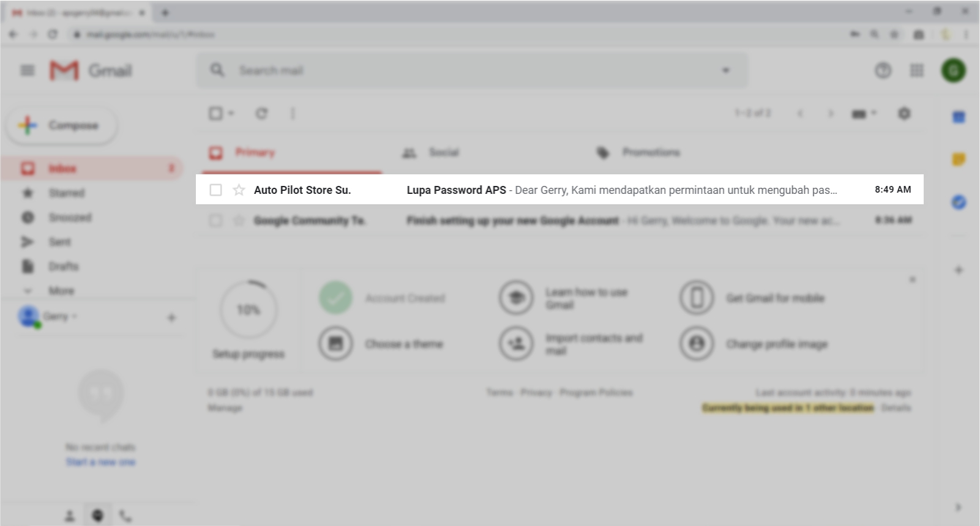Open the Gmail support help icon

coord(883,71)
